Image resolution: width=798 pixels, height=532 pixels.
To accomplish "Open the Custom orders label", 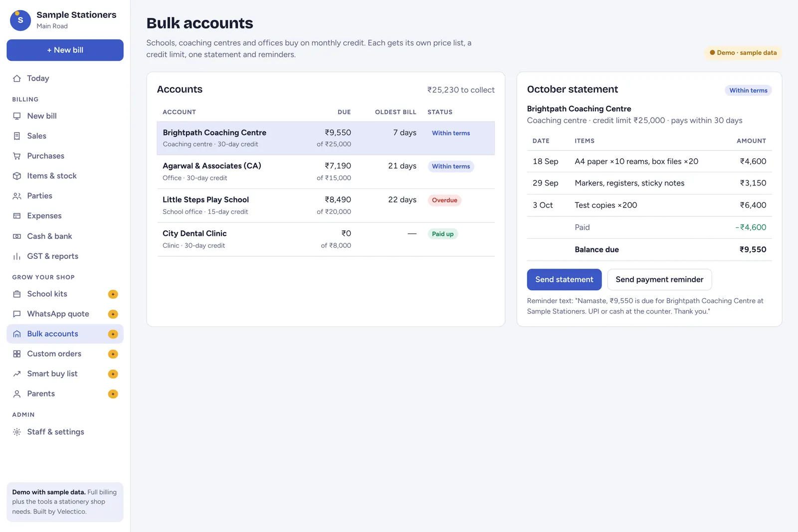I will point(54,354).
